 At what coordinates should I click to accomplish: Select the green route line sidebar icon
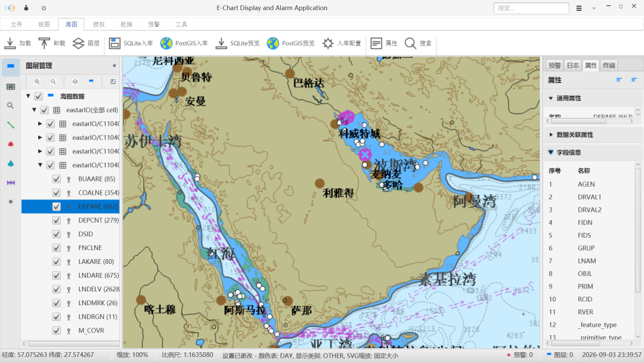[x=11, y=125]
